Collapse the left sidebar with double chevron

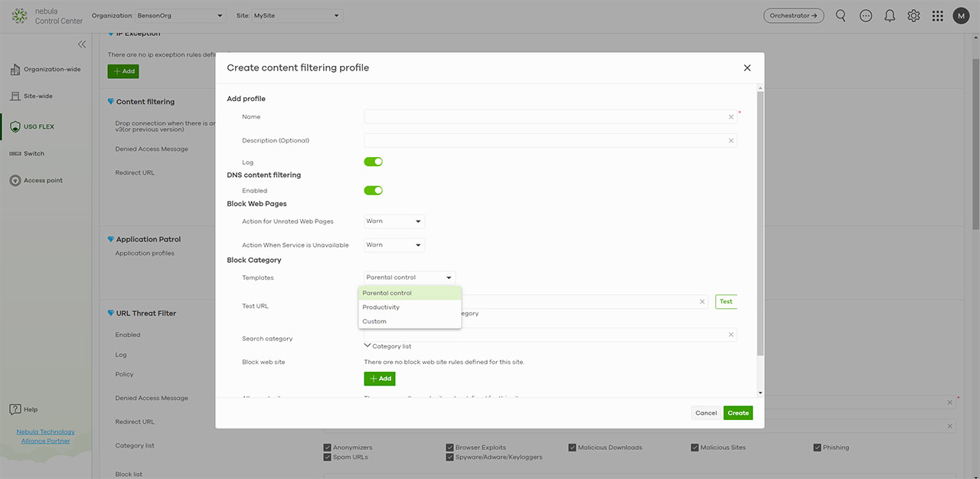pyautogui.click(x=82, y=44)
